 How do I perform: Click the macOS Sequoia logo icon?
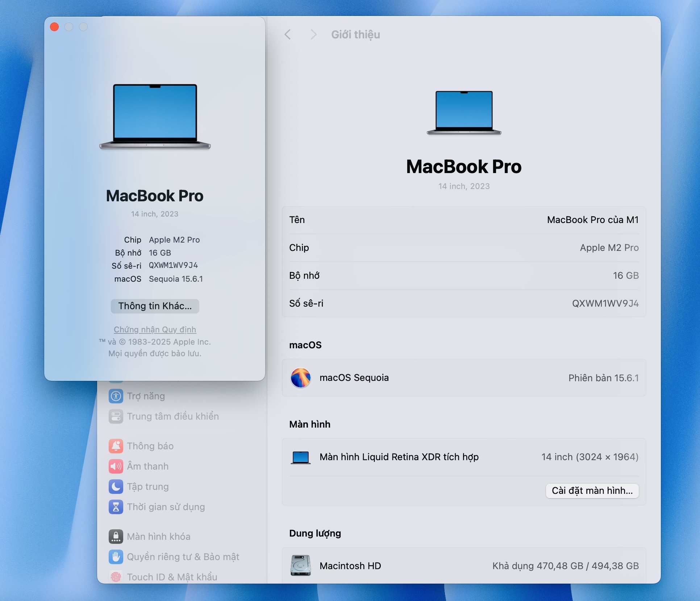[300, 378]
